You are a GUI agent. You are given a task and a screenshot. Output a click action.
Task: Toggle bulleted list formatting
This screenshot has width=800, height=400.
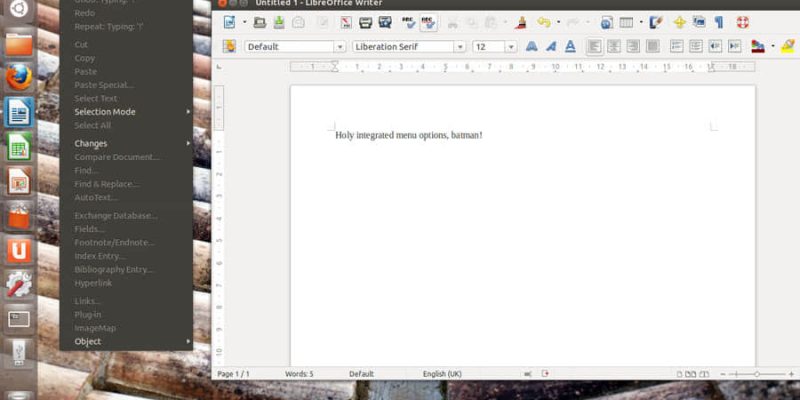[x=696, y=46]
